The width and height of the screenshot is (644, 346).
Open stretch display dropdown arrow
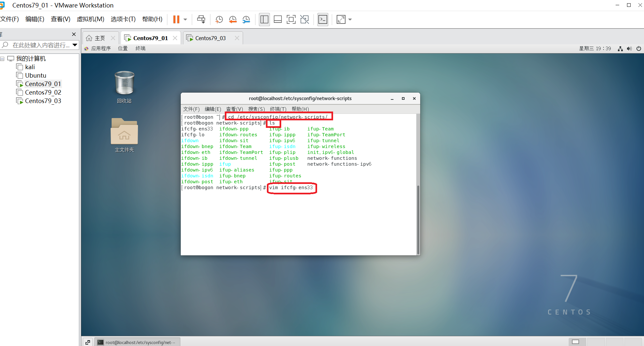click(x=350, y=20)
